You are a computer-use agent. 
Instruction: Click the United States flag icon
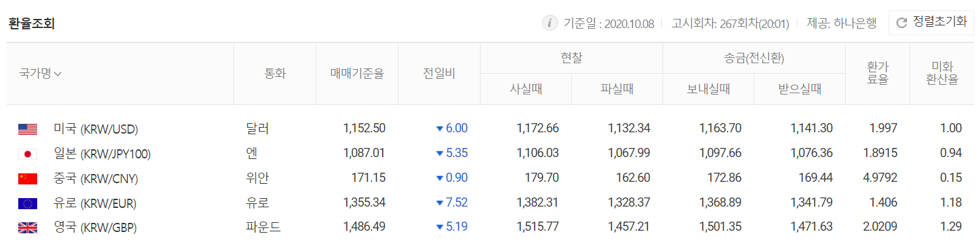(27, 129)
